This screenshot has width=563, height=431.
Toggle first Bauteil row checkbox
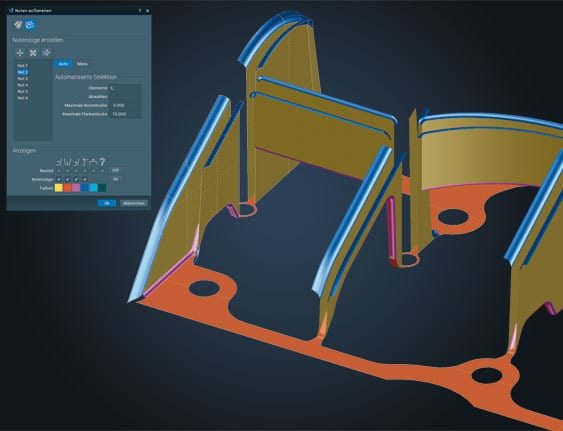59,171
